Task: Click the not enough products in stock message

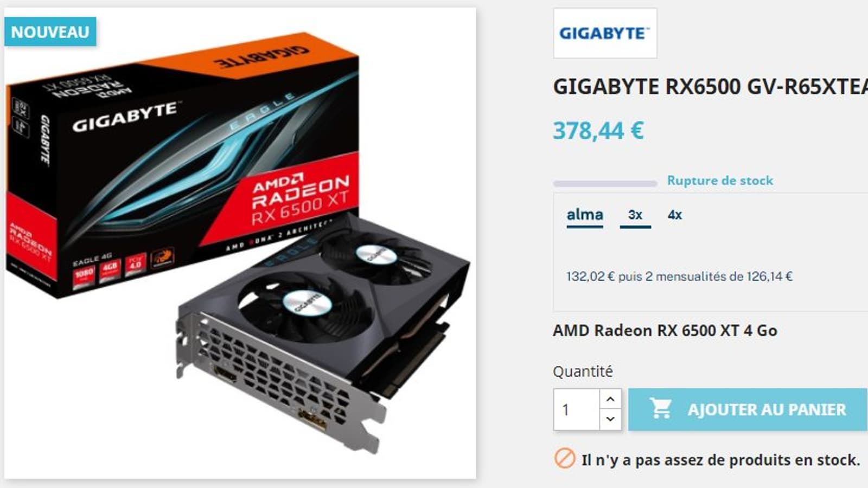Action: pyautogui.click(x=720, y=460)
